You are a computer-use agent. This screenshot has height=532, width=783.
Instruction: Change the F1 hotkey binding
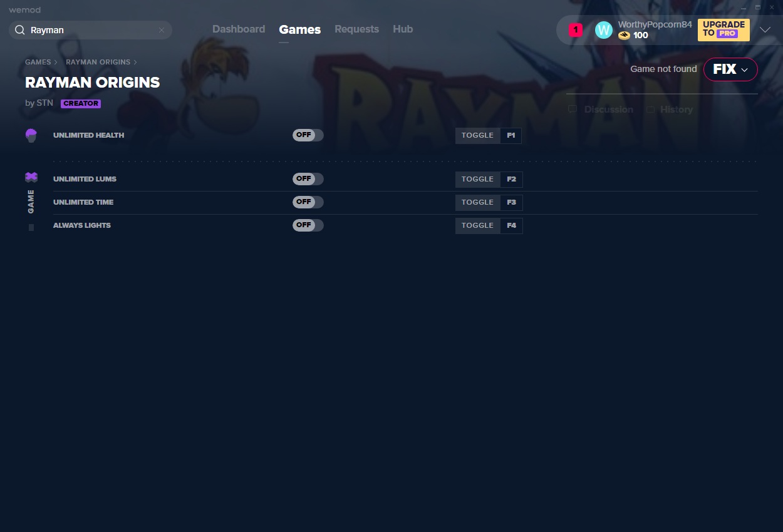click(511, 136)
